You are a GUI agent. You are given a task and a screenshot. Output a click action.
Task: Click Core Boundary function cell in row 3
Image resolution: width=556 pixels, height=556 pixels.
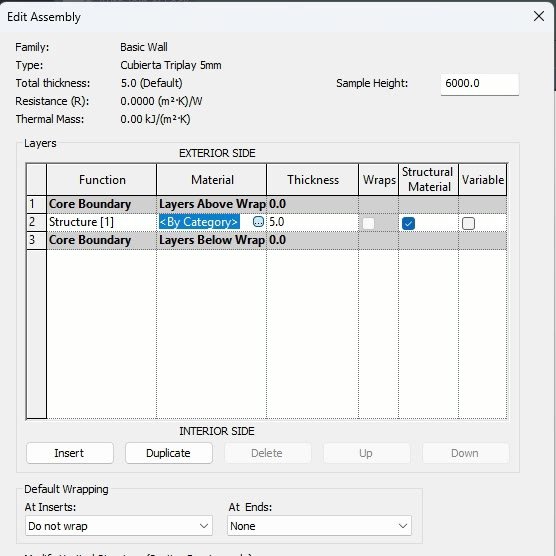tap(101, 240)
